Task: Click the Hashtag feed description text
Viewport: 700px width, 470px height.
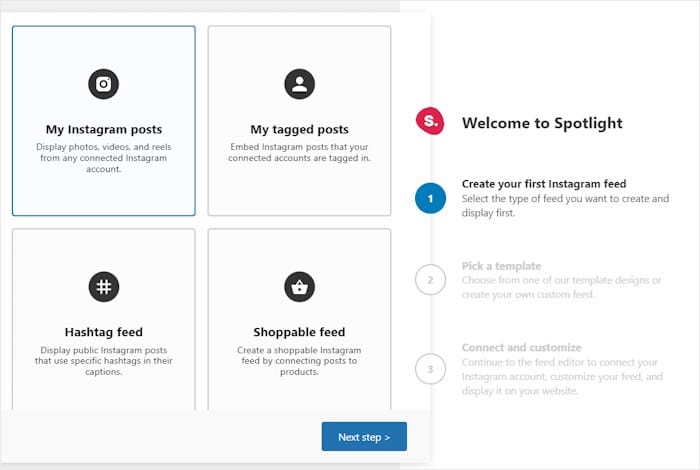Action: point(103,361)
